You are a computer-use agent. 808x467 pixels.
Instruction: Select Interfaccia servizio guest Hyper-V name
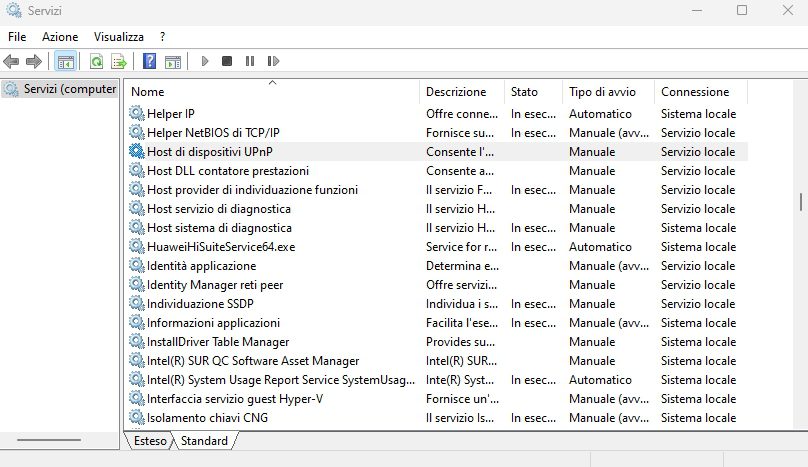pyautogui.click(x=235, y=399)
